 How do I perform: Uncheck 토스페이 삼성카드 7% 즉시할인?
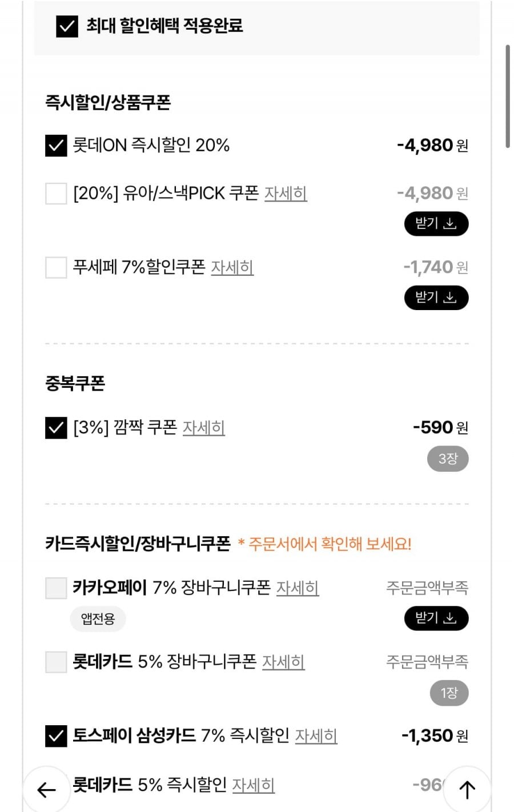[56, 736]
